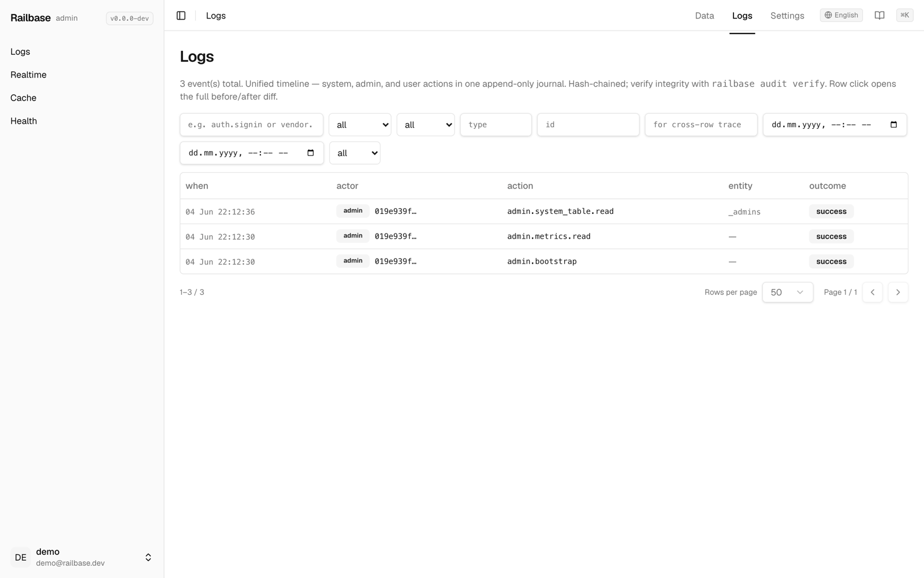
Task: Click the 04 Jun 22:12:36 timestamp
Action: pyautogui.click(x=220, y=212)
